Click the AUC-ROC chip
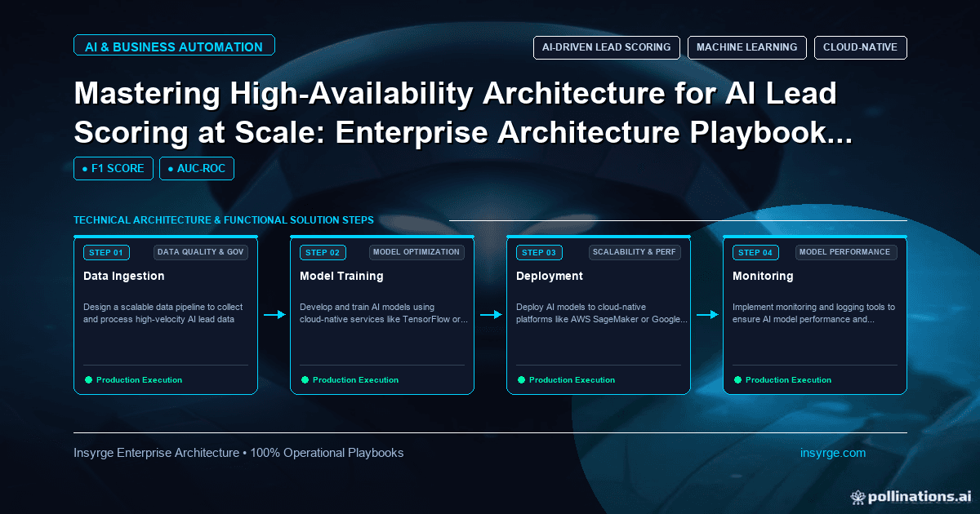 pyautogui.click(x=197, y=169)
